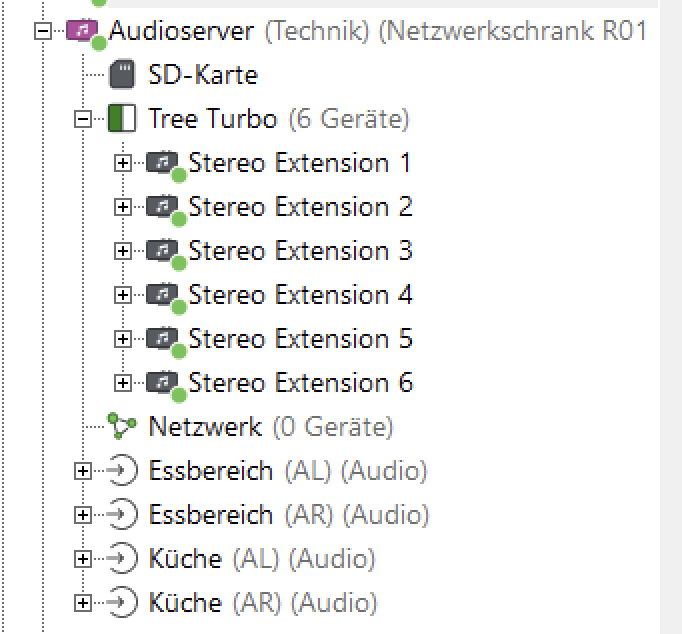Select Stereo Extension 6 in the tree
682x634 pixels.
coord(300,383)
